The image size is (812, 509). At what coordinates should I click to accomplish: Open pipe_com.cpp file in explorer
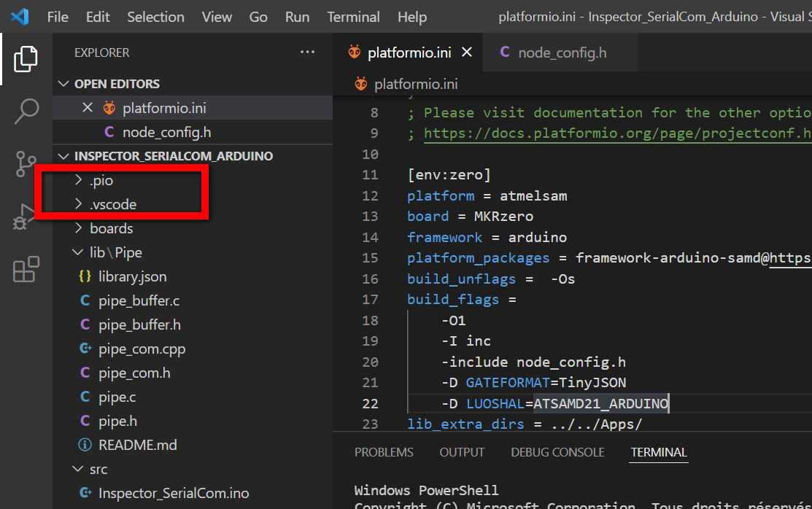point(142,349)
